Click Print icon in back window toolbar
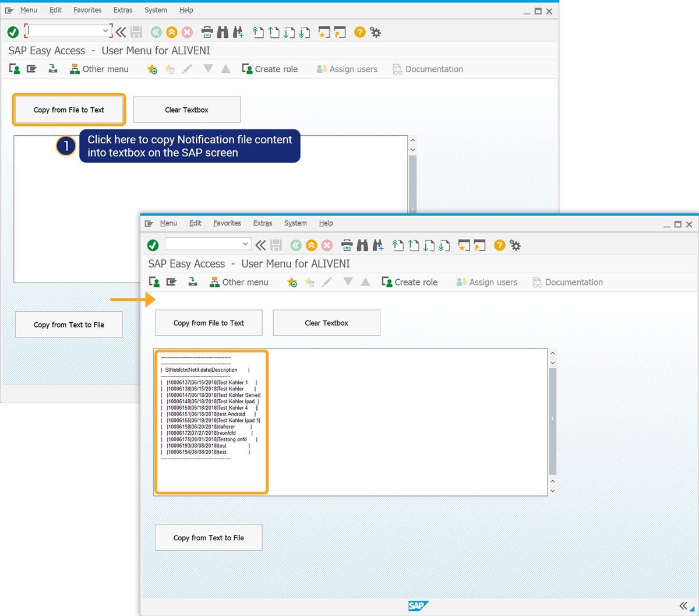The width and height of the screenshot is (699, 616). coord(207,33)
